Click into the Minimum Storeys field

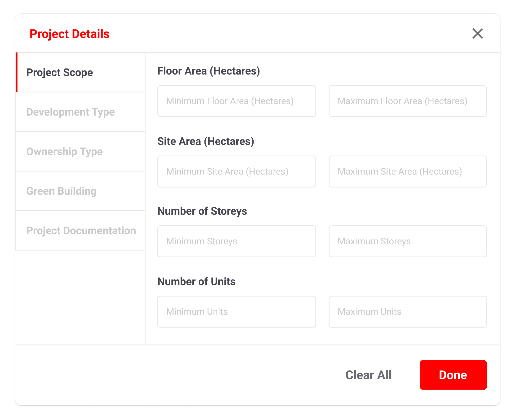[x=237, y=241]
